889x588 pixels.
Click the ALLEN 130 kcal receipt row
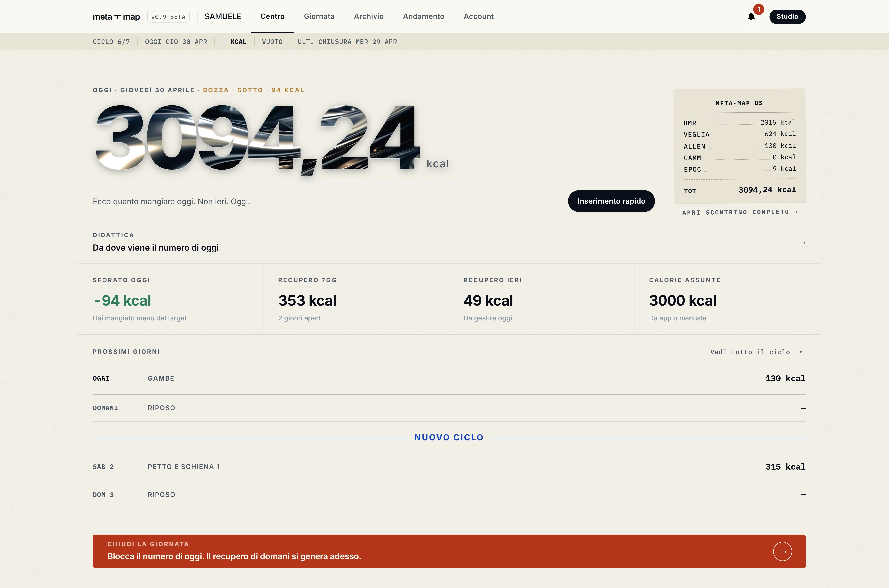pos(739,146)
